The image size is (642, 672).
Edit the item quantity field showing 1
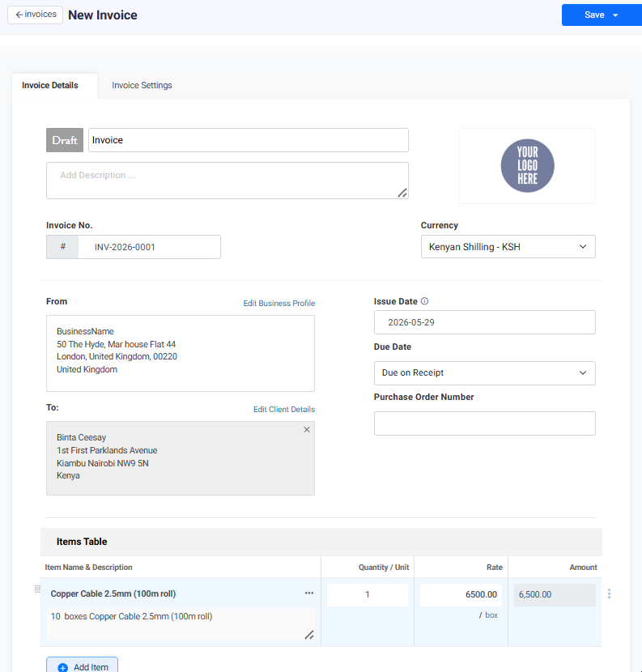[368, 594]
